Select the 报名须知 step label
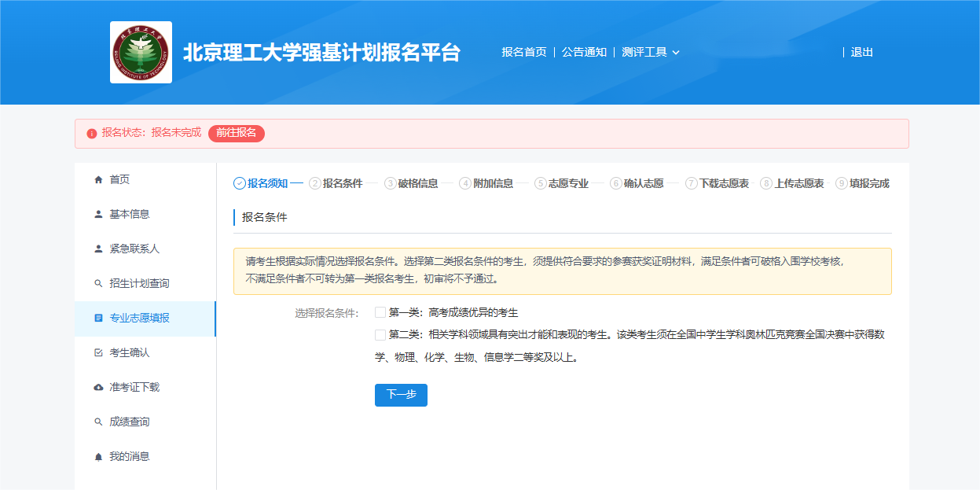 268,183
